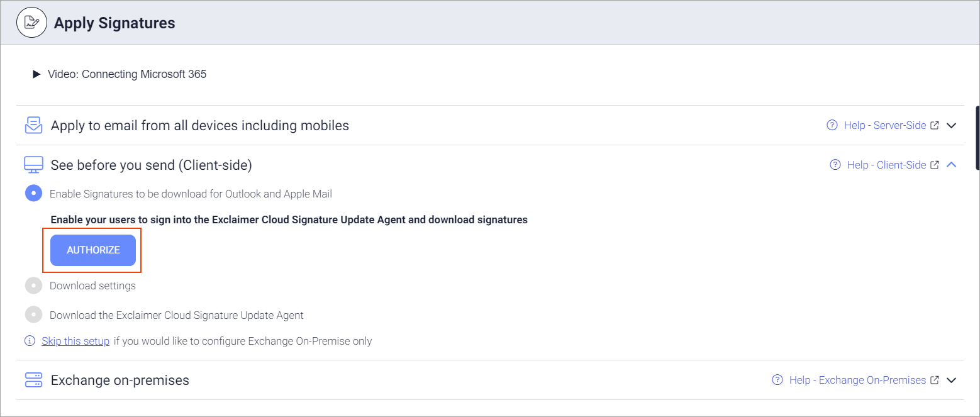Select the Download the Exclaimer Cloud Signature Update Agent step

(x=33, y=314)
